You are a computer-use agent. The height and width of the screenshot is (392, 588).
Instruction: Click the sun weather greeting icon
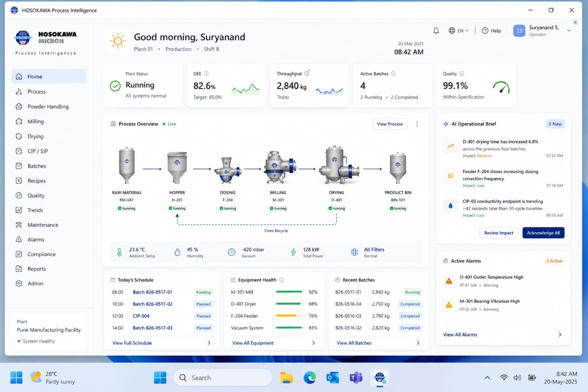click(x=118, y=41)
